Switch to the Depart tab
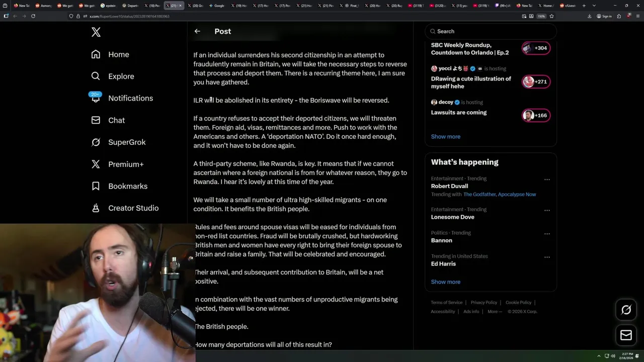 (130, 6)
